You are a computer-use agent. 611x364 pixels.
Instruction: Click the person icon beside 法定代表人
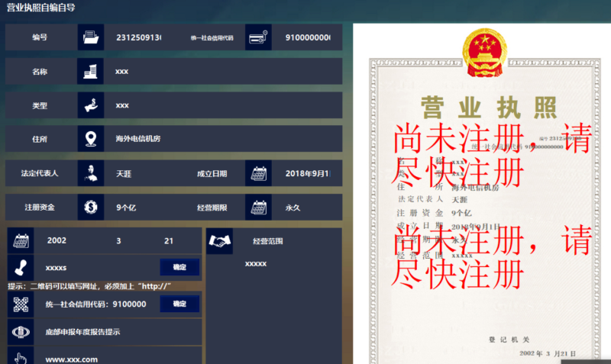click(91, 173)
